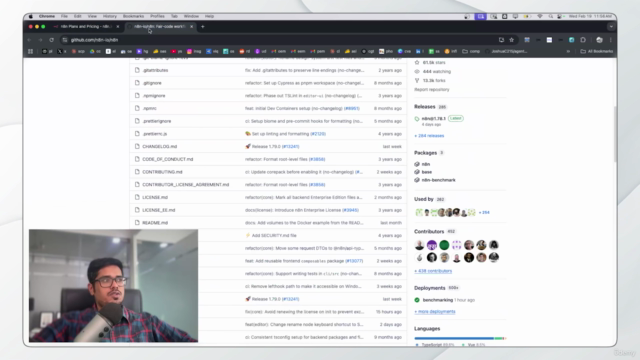Viewport: 640px width, 360px height.
Task: Open the .prettierrc.js file
Action: click(155, 134)
